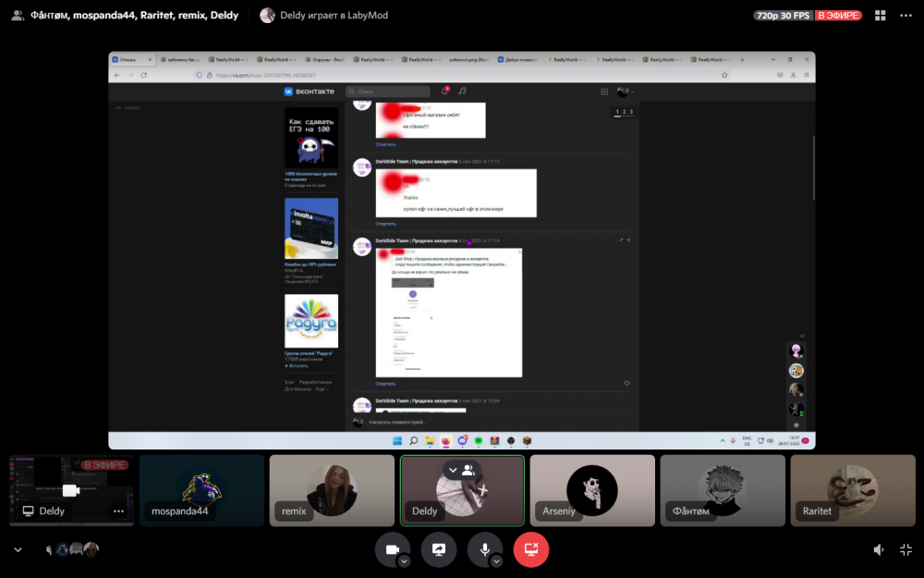Open 'Как сдавать ЕГЭ на 100' ad
The height and width of the screenshot is (578, 924).
[x=311, y=138]
